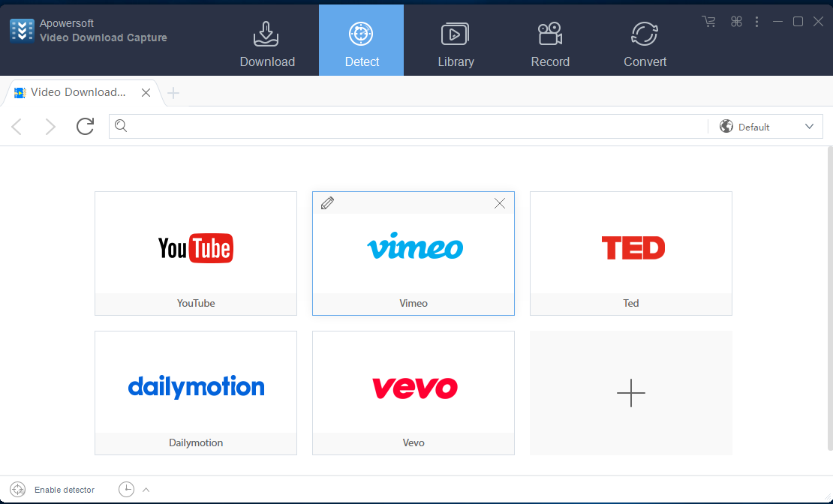Reload the current page
Screen dimensions: 833x504
[85, 127]
